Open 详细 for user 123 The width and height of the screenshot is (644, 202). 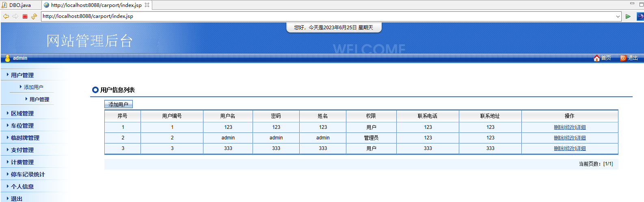point(581,127)
